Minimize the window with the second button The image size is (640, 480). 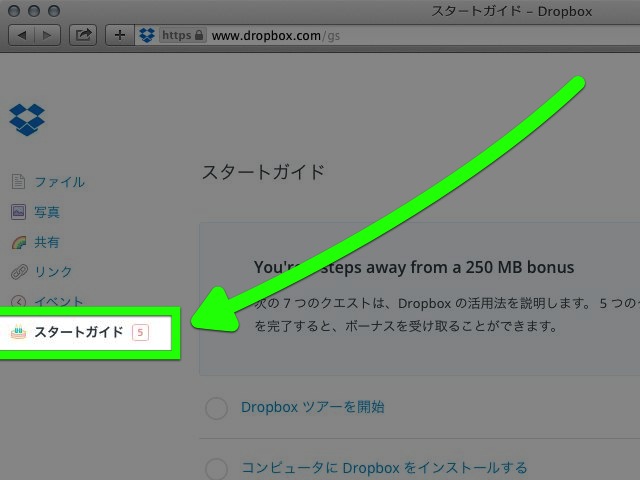(x=34, y=11)
